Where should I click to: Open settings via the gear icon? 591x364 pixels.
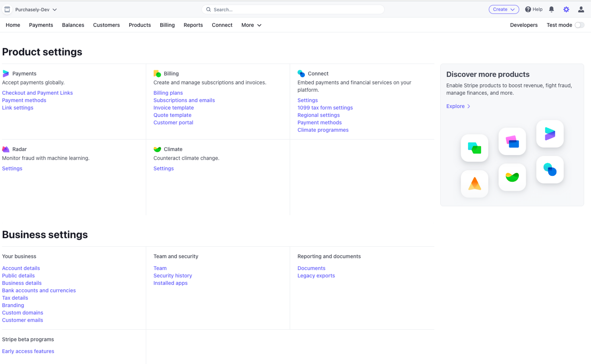point(566,9)
